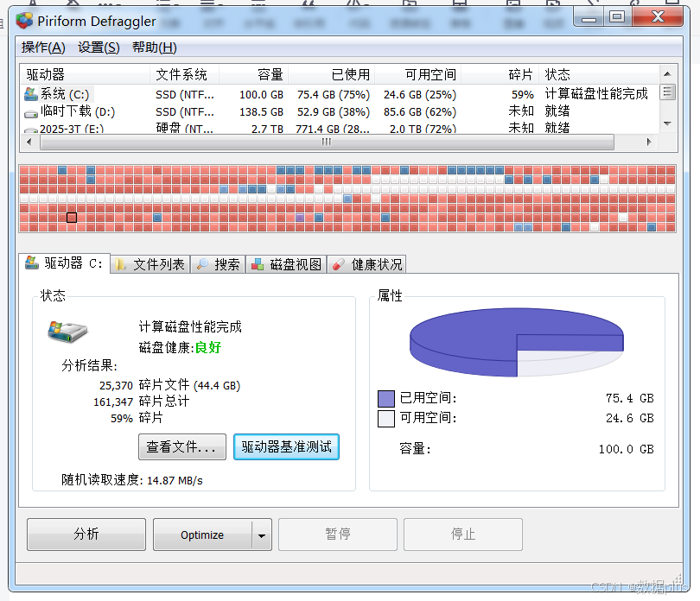
Task: Click the horizontal scrollbar left arrow
Action: pos(29,142)
